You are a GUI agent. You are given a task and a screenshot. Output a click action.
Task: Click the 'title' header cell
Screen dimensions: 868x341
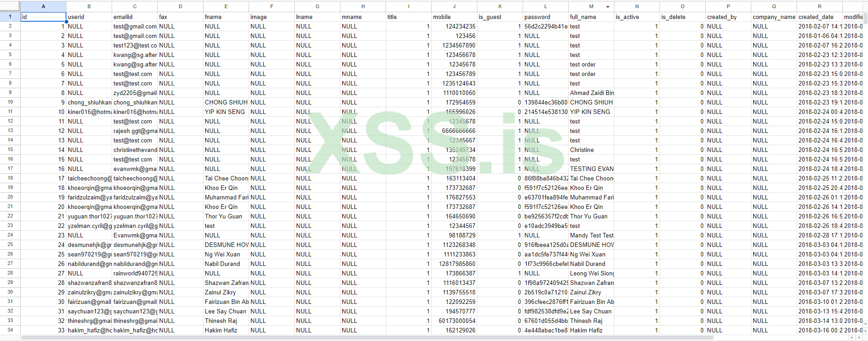click(409, 17)
